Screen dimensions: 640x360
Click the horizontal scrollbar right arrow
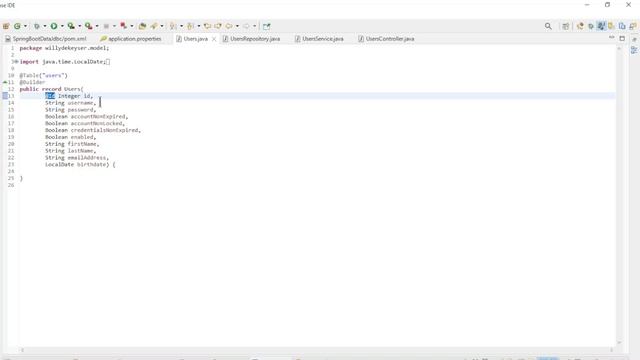611,350
